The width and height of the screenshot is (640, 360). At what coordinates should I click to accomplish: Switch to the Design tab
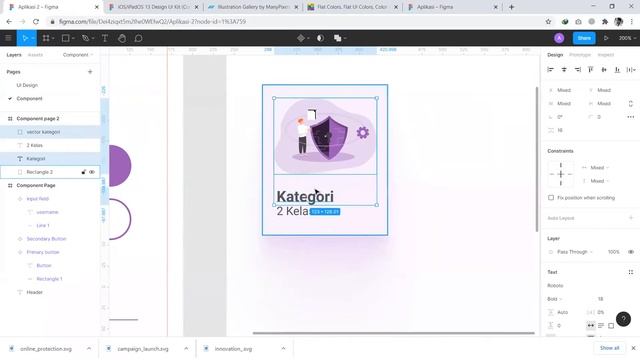pyautogui.click(x=555, y=55)
